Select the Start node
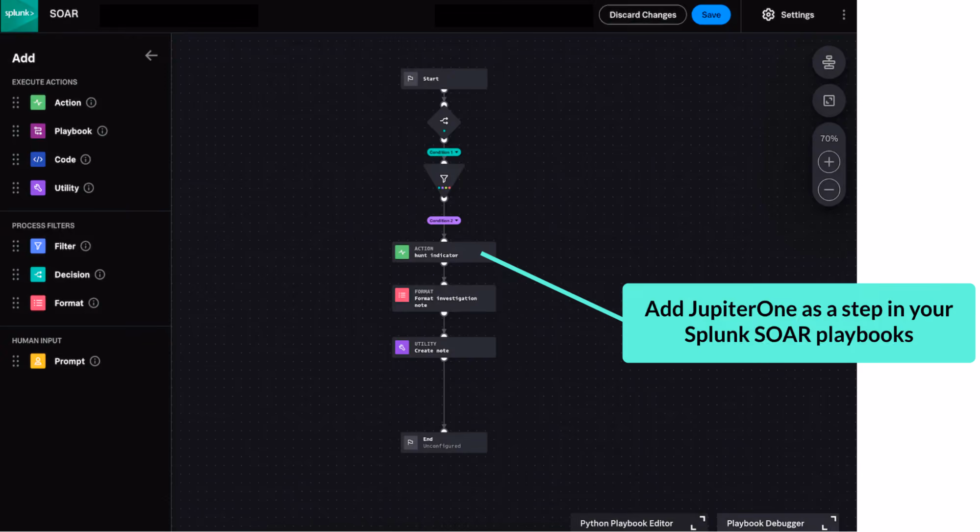The image size is (980, 532). (x=444, y=78)
